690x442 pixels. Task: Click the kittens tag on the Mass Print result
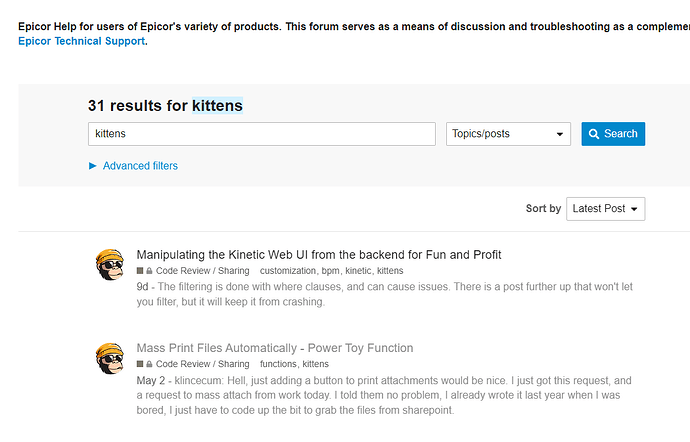pyautogui.click(x=315, y=364)
